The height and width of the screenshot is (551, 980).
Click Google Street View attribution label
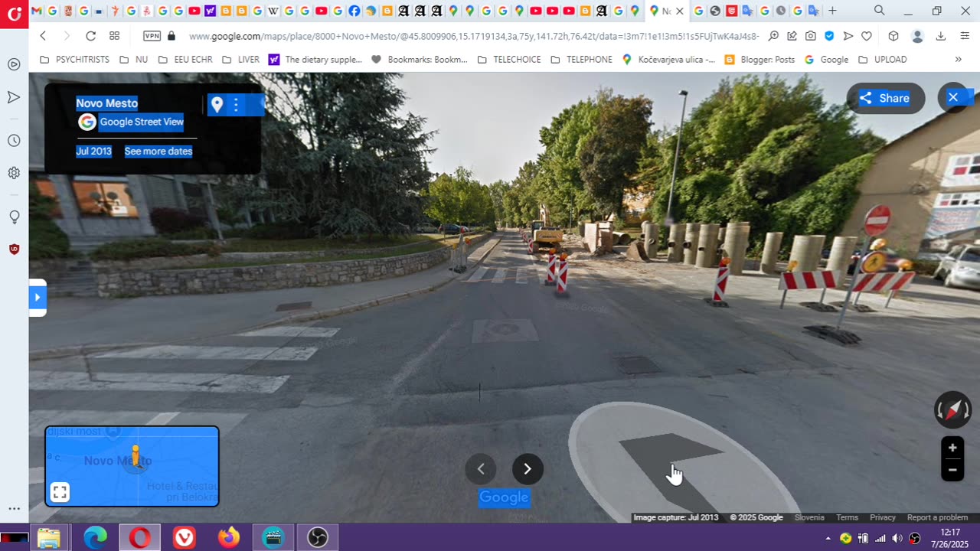pos(142,122)
